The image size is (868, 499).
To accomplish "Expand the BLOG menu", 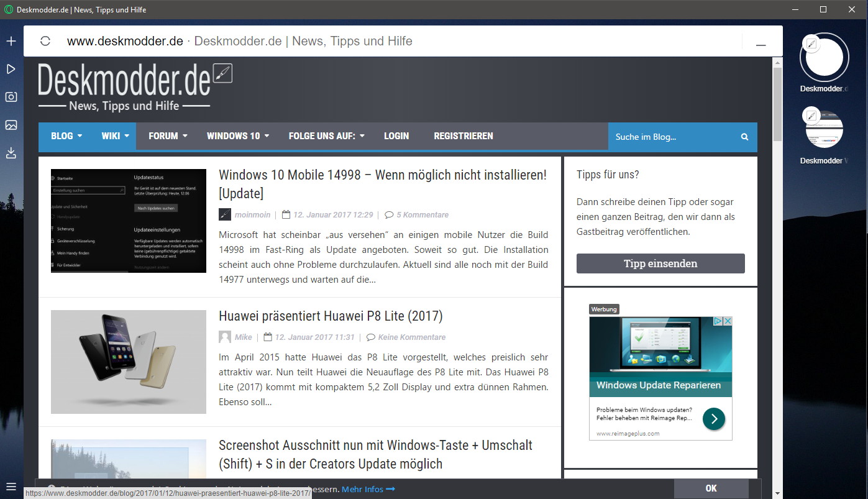I will [x=66, y=136].
